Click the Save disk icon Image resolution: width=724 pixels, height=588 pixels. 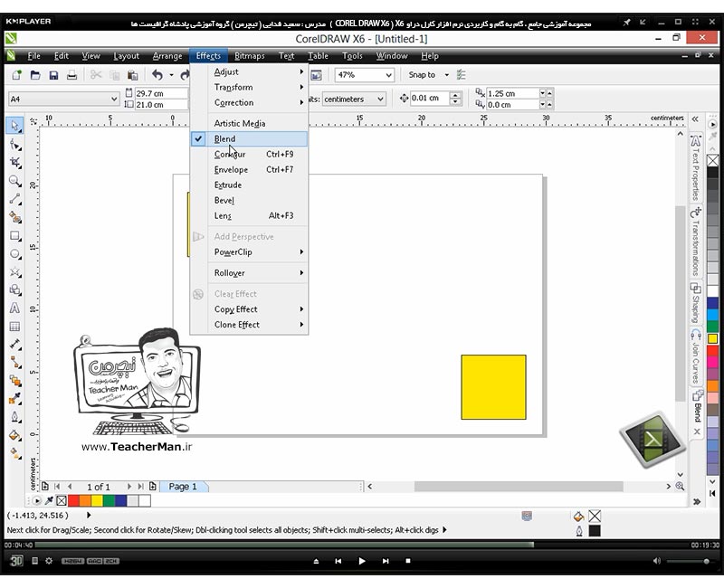click(x=53, y=75)
